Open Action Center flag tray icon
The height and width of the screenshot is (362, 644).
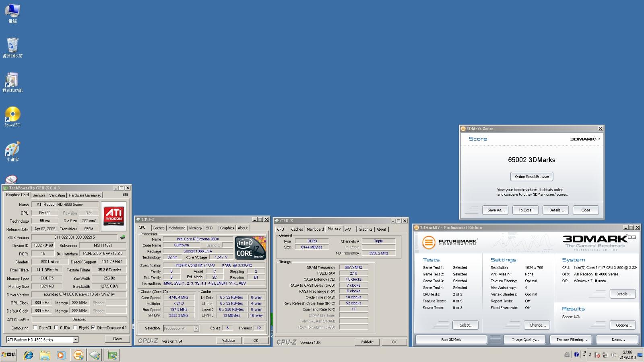tap(597, 355)
